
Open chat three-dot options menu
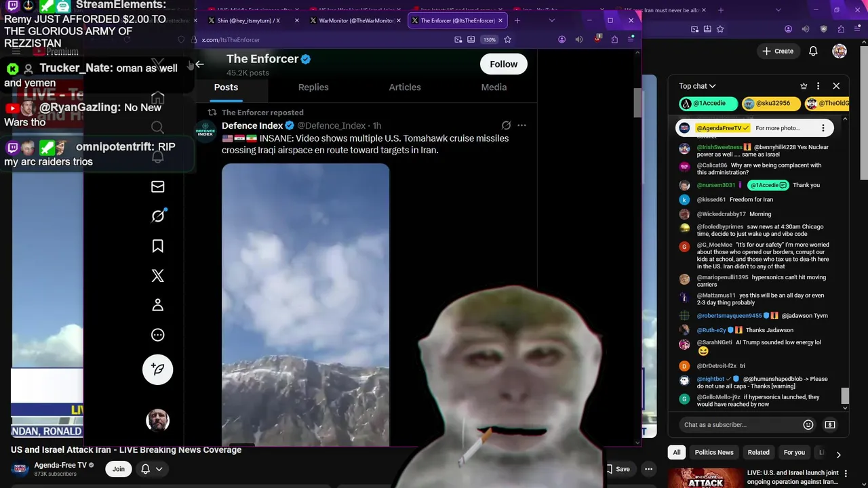click(818, 86)
